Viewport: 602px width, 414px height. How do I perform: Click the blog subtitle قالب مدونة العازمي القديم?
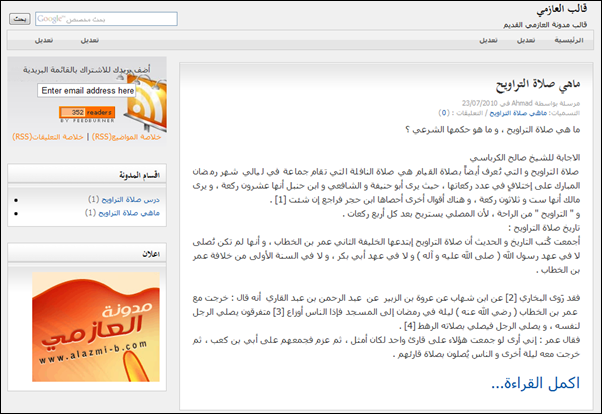(545, 25)
